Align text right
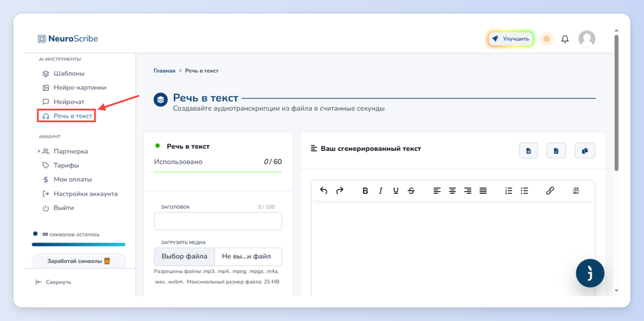This screenshot has width=644, height=321. point(468,191)
